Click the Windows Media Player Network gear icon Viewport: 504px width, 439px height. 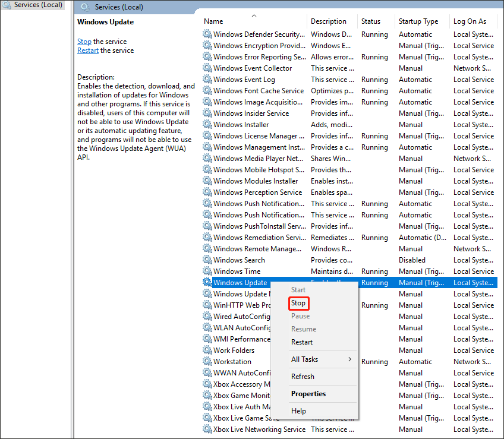(x=207, y=158)
